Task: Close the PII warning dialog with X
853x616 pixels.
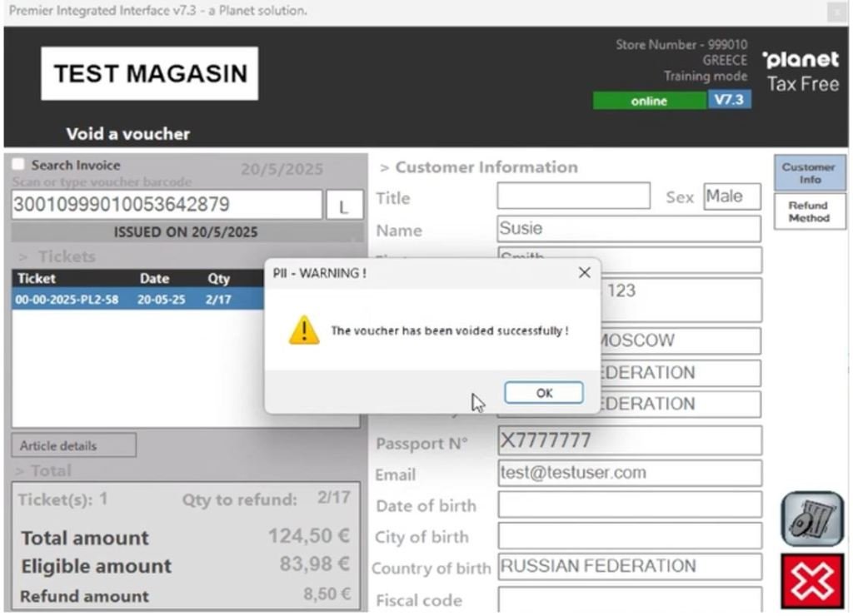Action: coord(584,273)
